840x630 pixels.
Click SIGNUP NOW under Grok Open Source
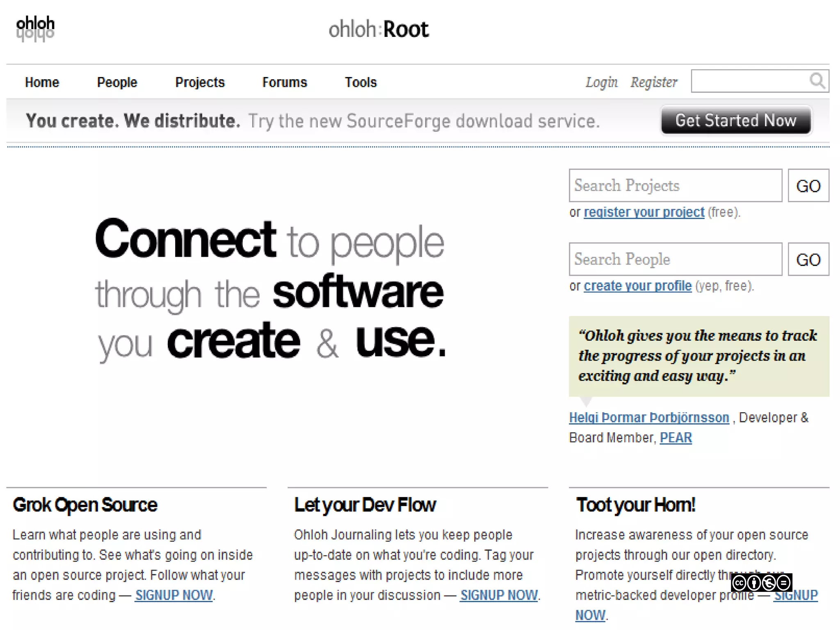174,595
